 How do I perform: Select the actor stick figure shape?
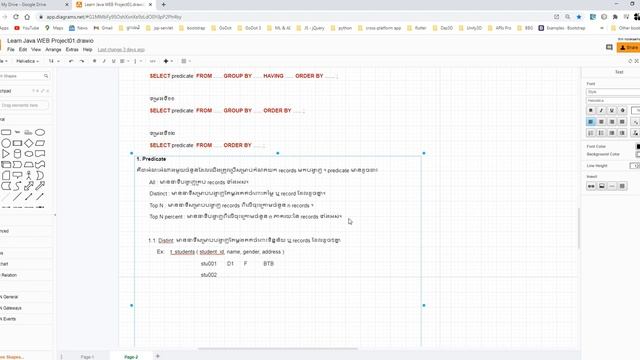pos(29,176)
